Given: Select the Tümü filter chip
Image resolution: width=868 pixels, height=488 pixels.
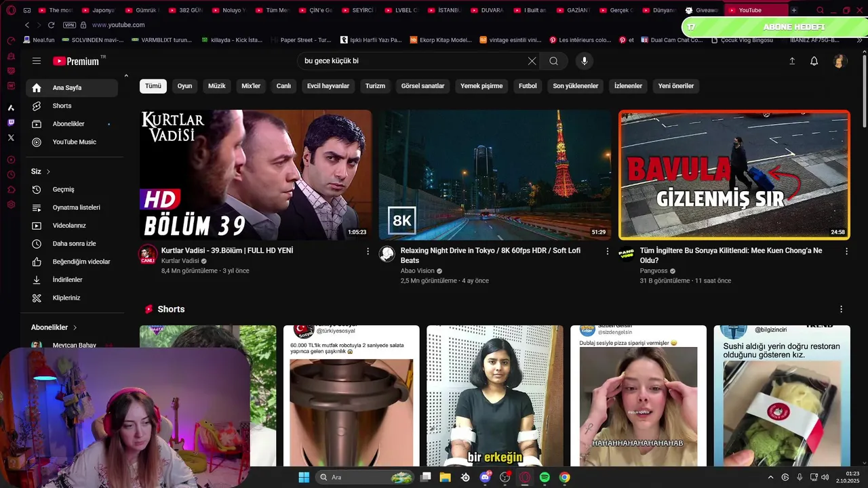Looking at the screenshot, I should tap(153, 86).
